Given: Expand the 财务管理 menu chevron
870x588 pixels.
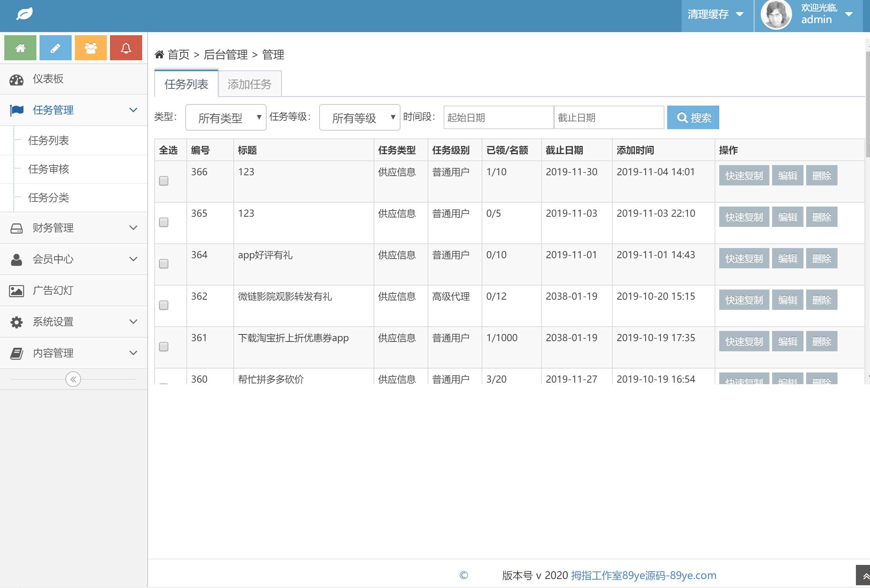Looking at the screenshot, I should click(133, 228).
